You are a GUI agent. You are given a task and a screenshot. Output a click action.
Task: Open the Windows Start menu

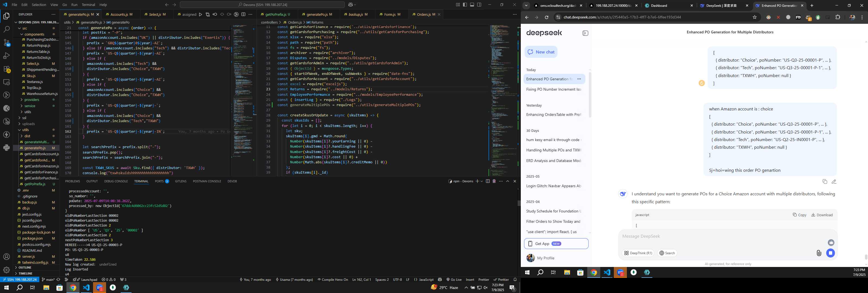tap(6, 288)
